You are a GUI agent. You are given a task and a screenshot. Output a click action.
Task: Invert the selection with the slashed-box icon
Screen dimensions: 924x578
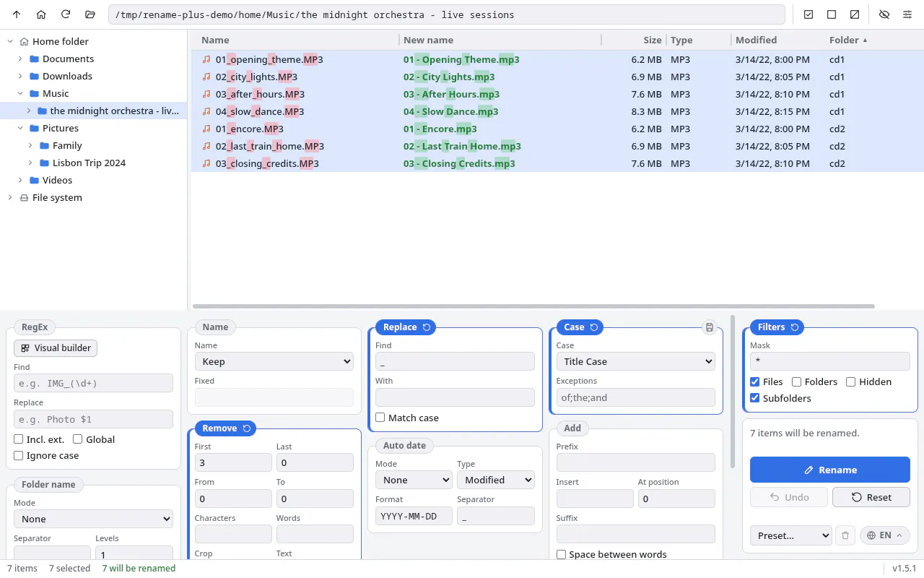tap(855, 14)
